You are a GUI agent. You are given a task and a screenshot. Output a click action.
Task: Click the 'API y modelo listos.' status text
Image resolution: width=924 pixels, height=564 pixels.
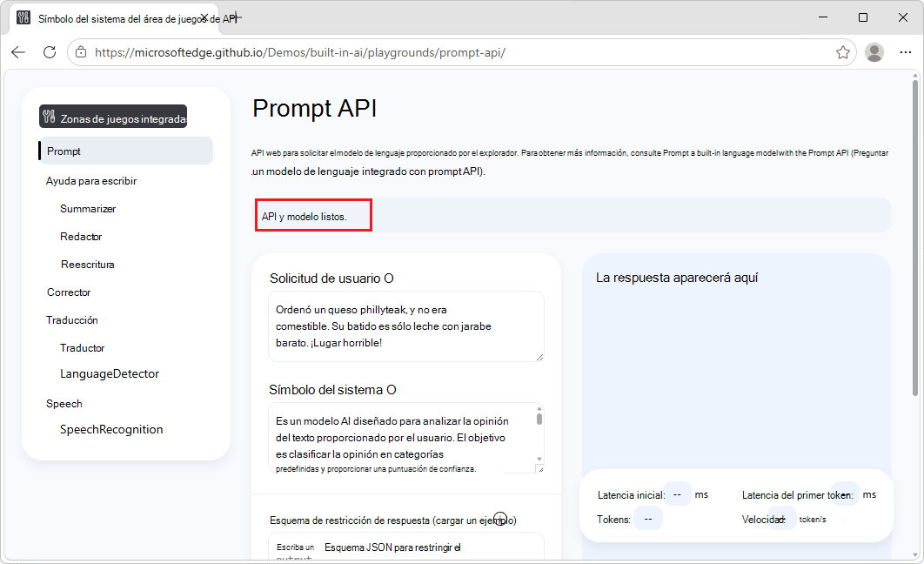pos(304,217)
